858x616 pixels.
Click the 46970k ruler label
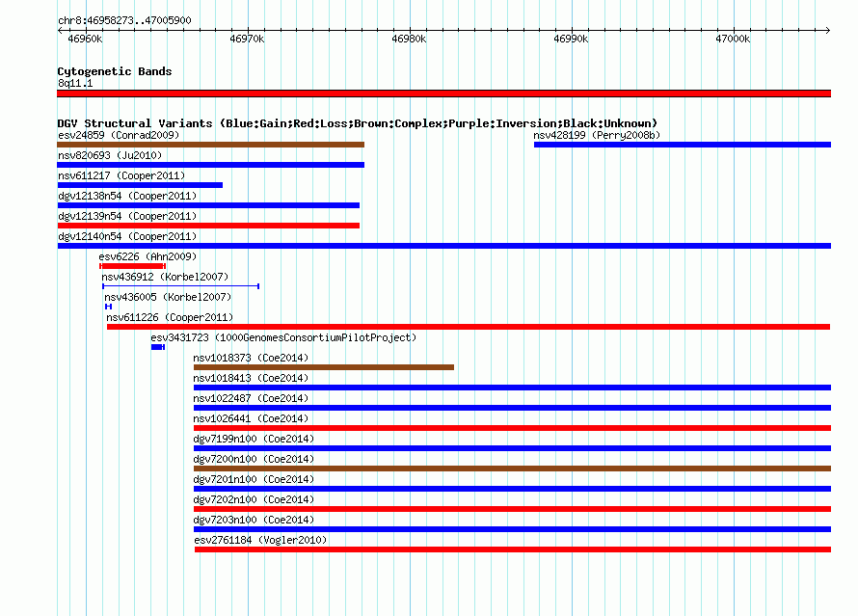click(247, 39)
